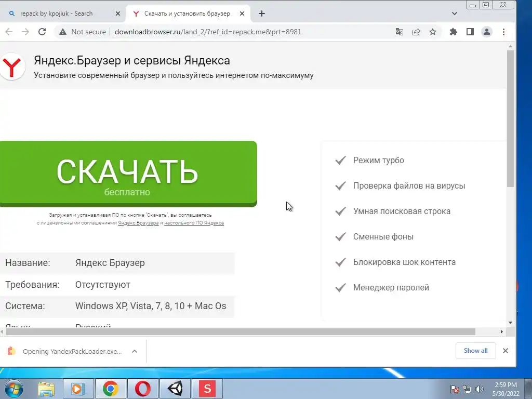Open the extensions puzzle icon
The image size is (532, 399).
click(x=453, y=32)
